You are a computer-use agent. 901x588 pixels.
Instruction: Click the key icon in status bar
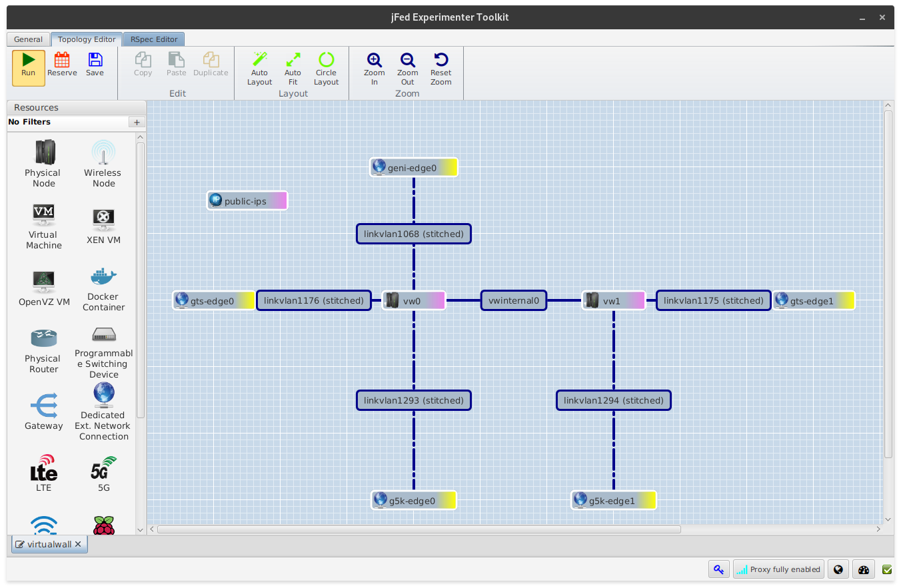click(719, 569)
